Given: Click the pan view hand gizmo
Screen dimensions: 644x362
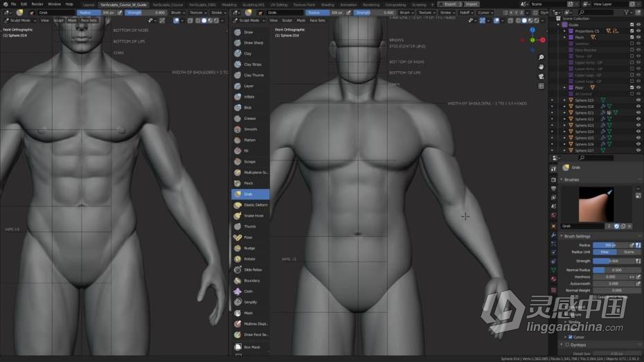Looking at the screenshot, I should (541, 66).
